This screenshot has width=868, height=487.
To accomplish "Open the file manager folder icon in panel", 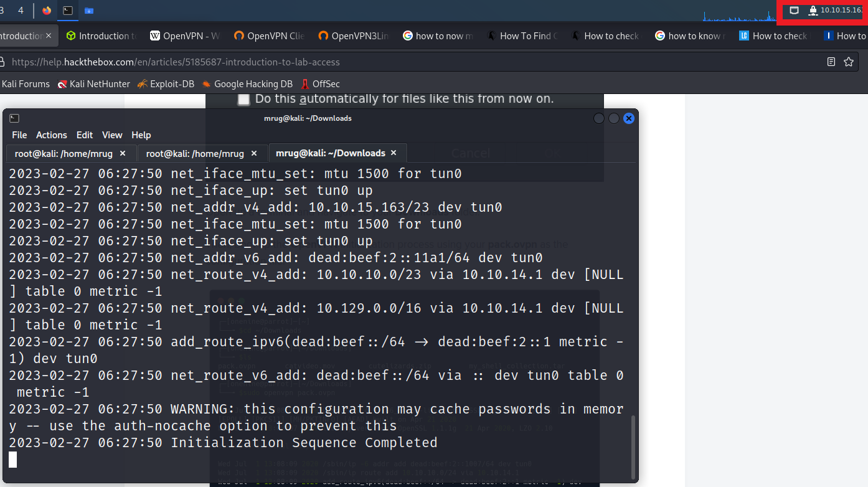I will (89, 11).
